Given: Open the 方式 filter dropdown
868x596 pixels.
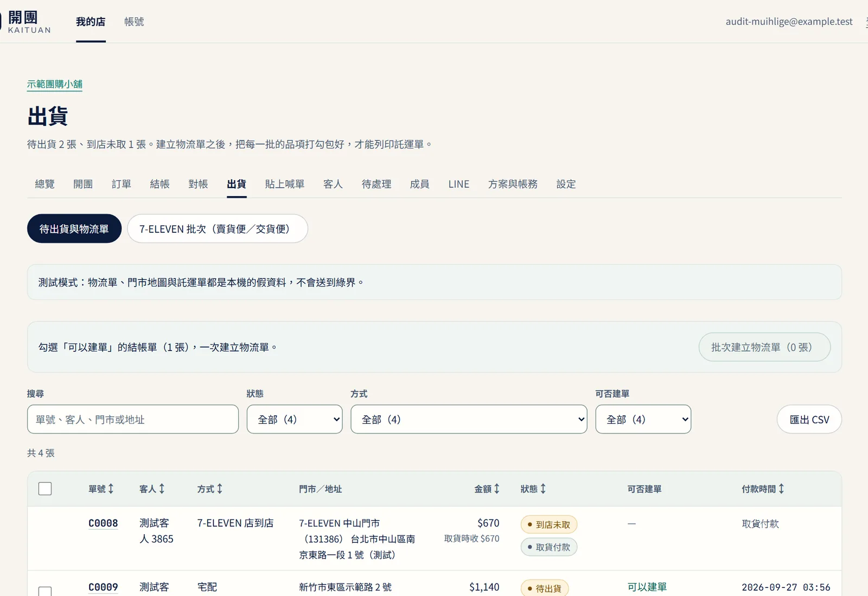Looking at the screenshot, I should click(x=469, y=419).
